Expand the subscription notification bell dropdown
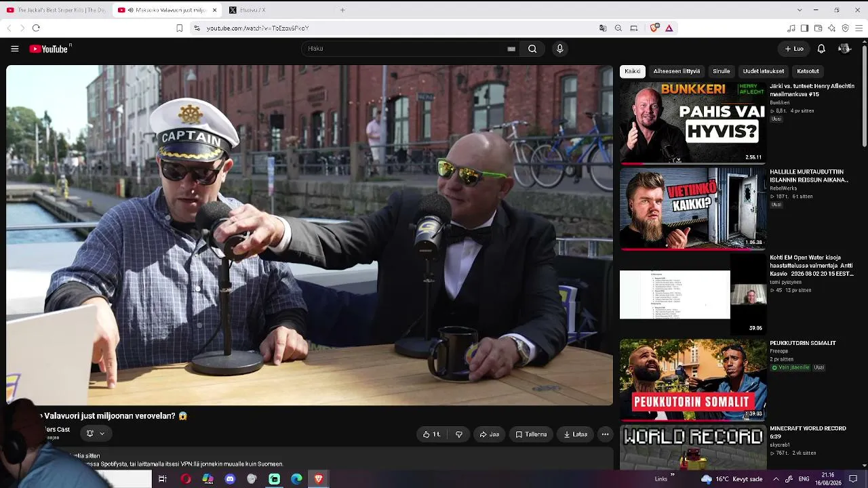Image resolution: width=868 pixels, height=488 pixels. coord(95,433)
